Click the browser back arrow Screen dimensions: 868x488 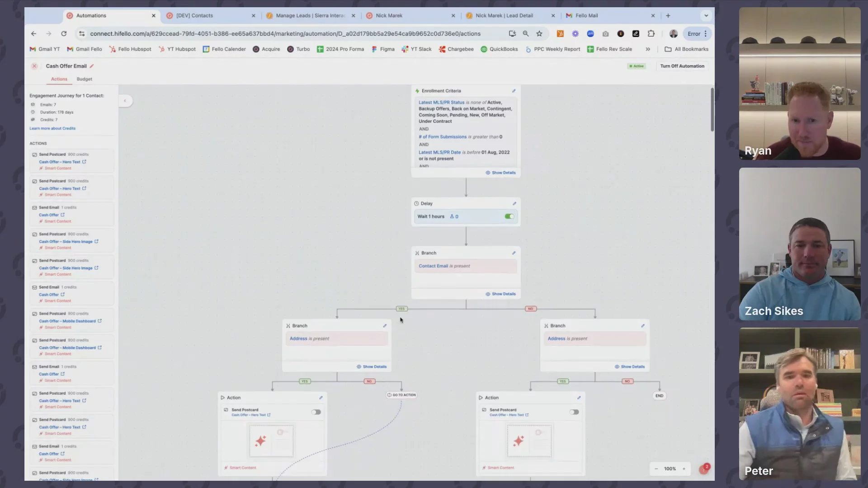tap(33, 33)
